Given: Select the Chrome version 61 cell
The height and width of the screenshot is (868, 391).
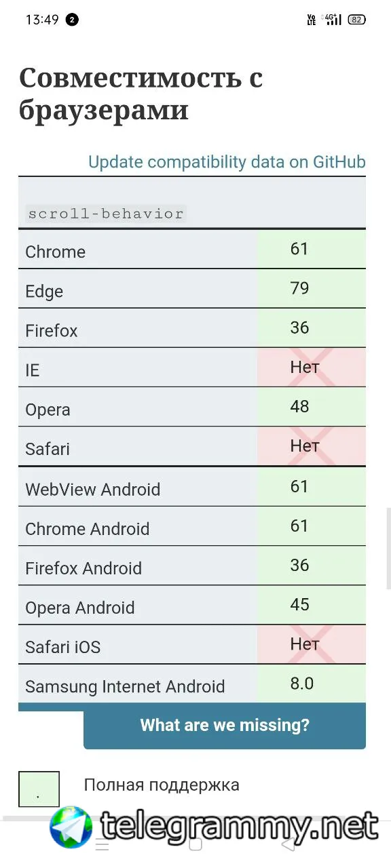Looking at the screenshot, I should point(312,249).
